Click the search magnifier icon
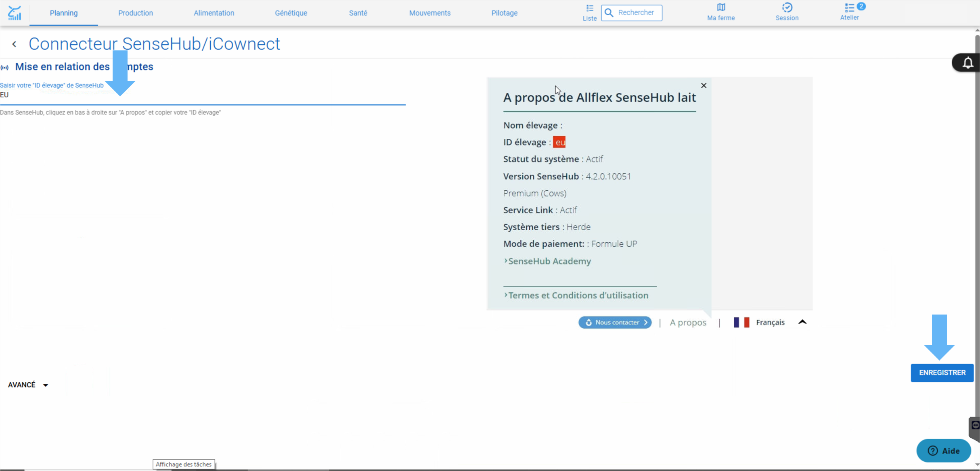 [x=609, y=13]
